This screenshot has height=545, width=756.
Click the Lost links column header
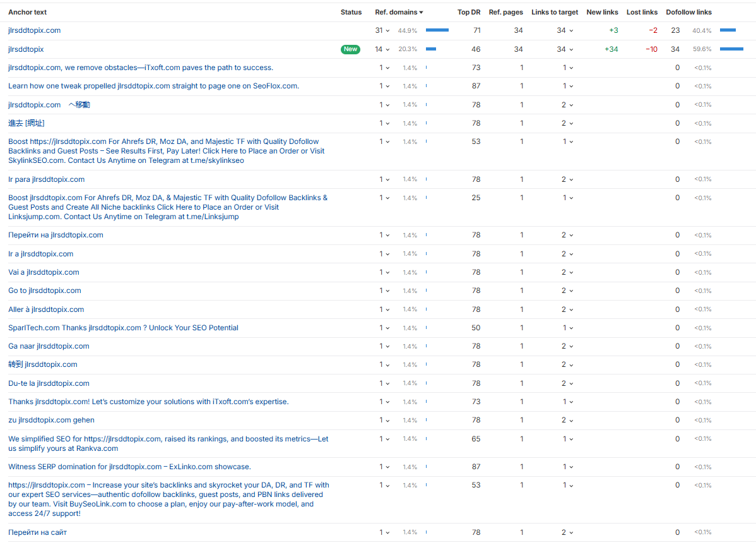click(642, 12)
